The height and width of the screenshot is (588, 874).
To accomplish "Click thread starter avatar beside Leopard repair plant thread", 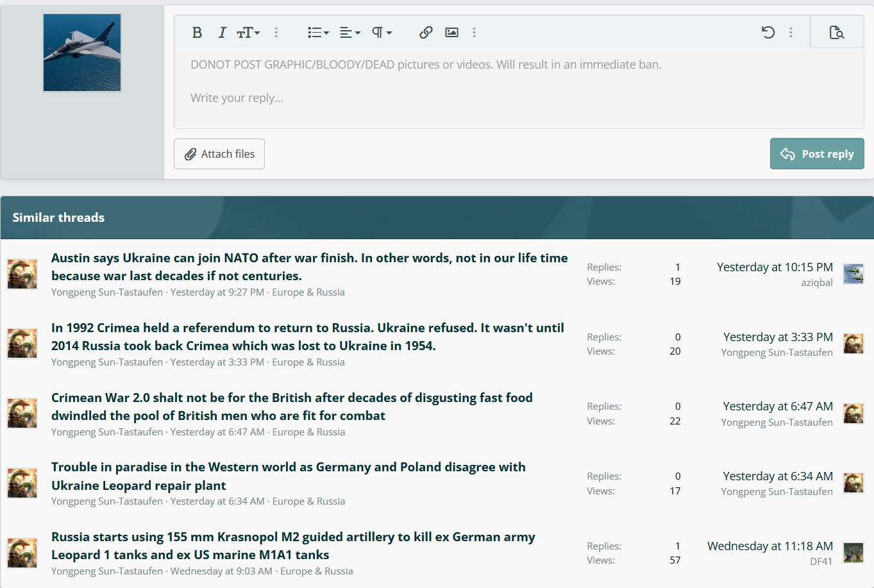I will tap(22, 483).
